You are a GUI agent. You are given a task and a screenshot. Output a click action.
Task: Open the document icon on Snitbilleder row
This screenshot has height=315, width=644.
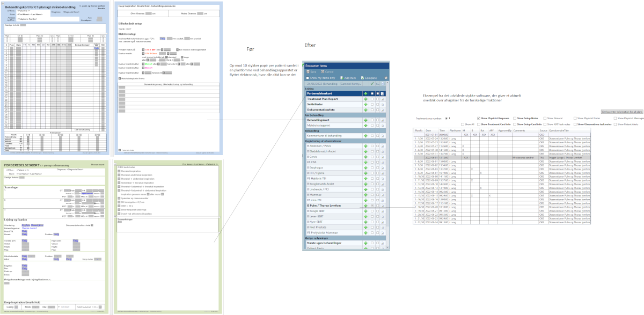pyautogui.click(x=382, y=105)
